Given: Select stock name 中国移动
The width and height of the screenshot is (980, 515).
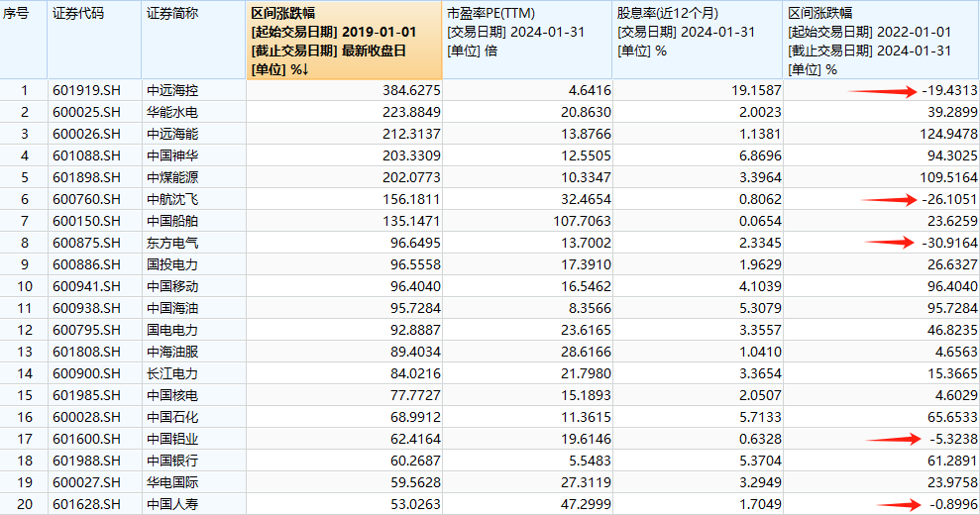Looking at the screenshot, I should [172, 286].
